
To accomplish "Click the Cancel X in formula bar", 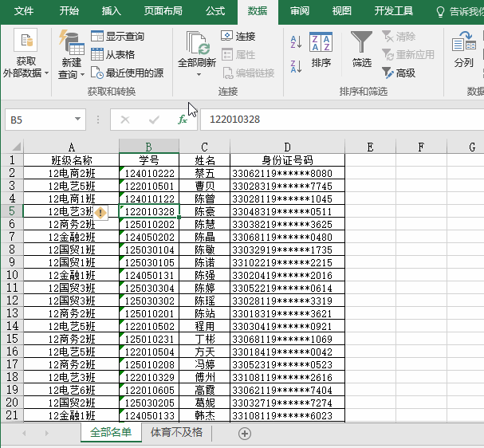I will tap(125, 120).
